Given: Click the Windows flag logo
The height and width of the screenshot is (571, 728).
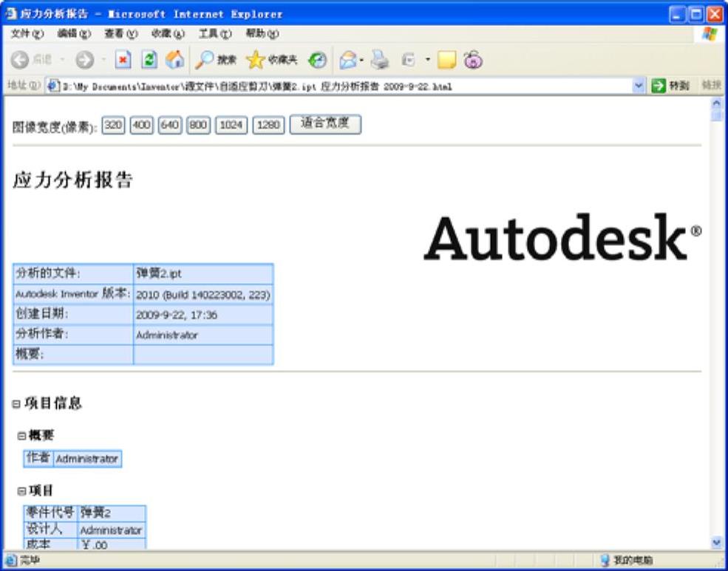Looking at the screenshot, I should tap(709, 34).
